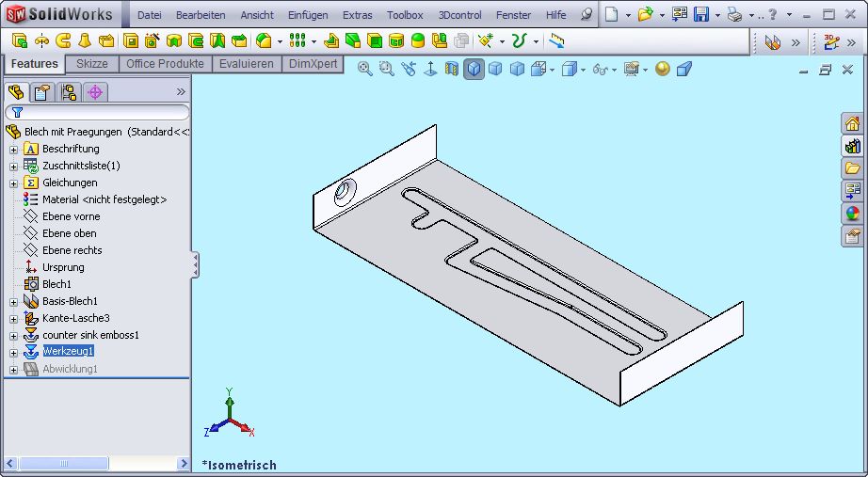Viewport: 868px width, 477px height.
Task: Open the Design Library books icon
Action: pyautogui.click(x=852, y=146)
